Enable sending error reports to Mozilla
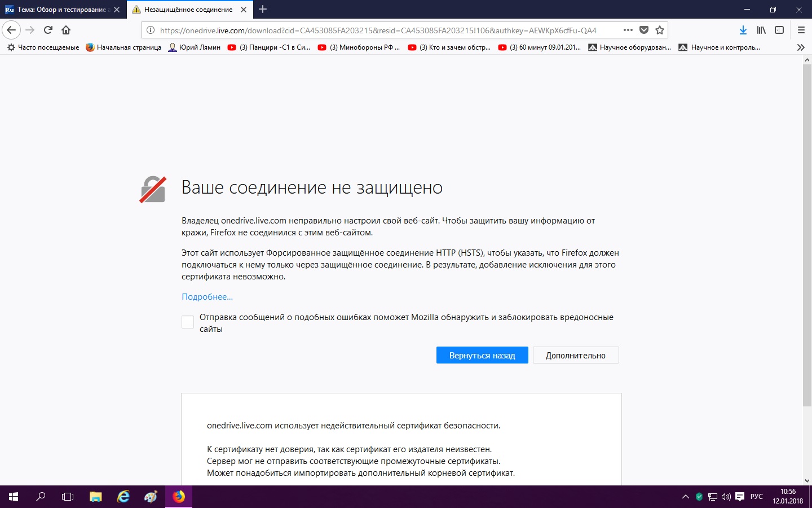 coord(188,322)
